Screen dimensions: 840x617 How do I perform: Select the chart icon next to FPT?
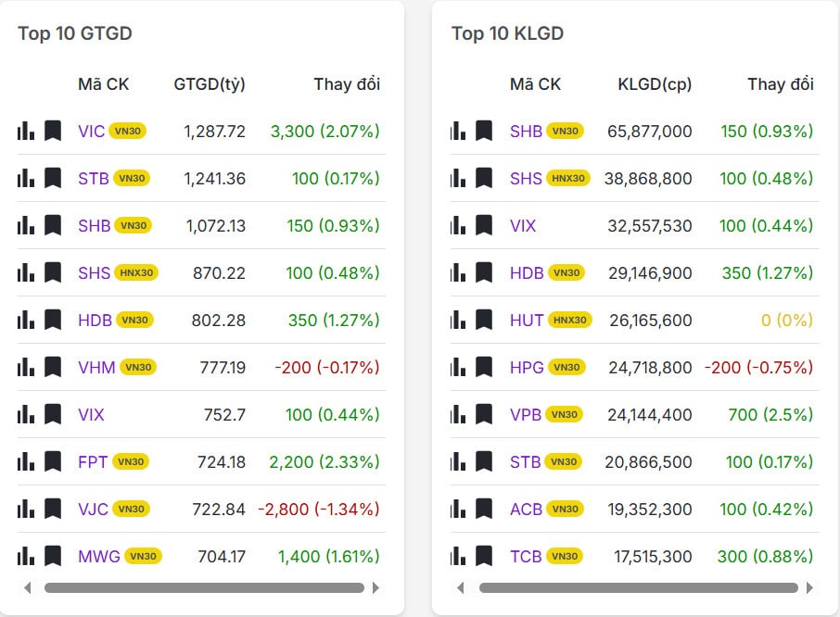[25, 461]
